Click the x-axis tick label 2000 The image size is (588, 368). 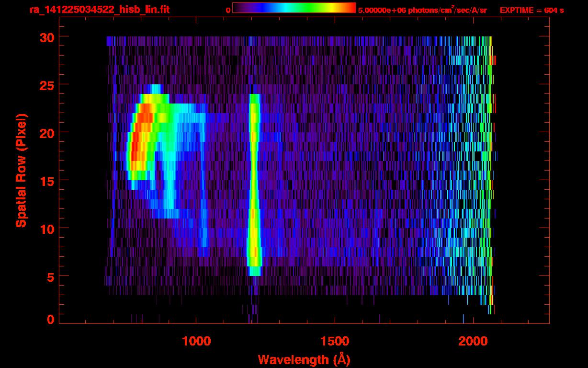(x=473, y=341)
